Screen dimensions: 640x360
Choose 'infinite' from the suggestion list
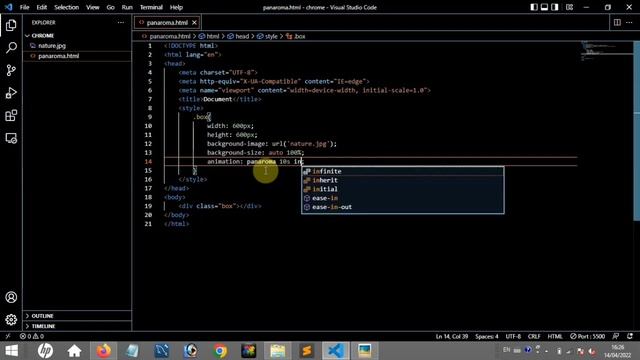(x=402, y=171)
